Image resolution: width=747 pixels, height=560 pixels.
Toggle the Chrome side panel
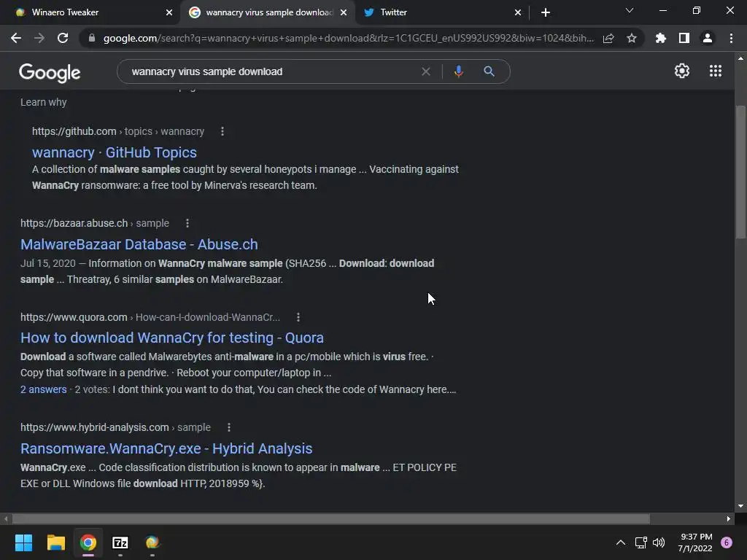tap(684, 38)
